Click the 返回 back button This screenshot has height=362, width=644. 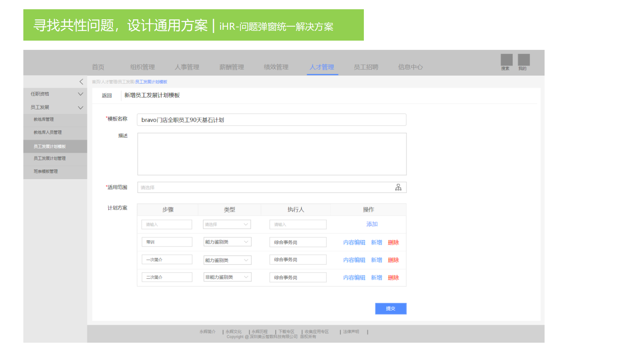tap(107, 96)
